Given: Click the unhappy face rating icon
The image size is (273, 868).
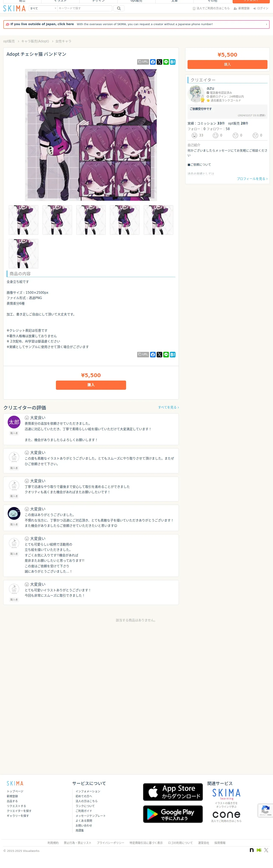Looking at the screenshot, I should click(256, 135).
